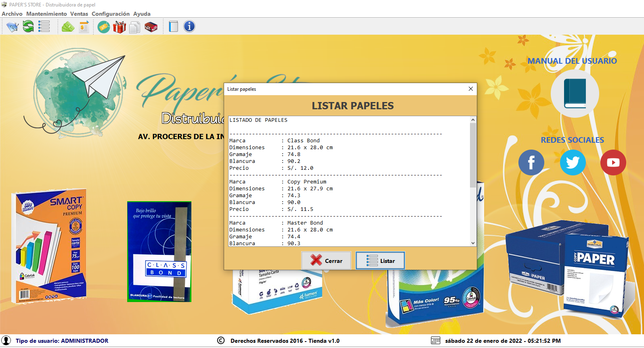Click the 'AV. PROCERES DE LA IN' address text
The width and height of the screenshot is (644, 348).
(181, 137)
